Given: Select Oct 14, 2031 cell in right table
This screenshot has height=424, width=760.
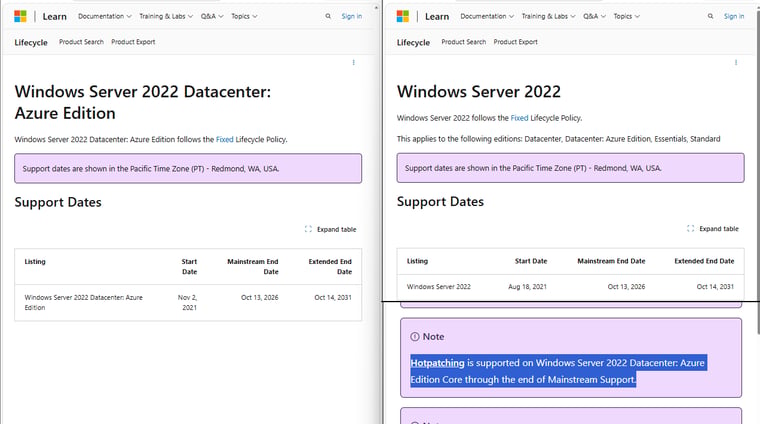Looking at the screenshot, I should (x=715, y=287).
